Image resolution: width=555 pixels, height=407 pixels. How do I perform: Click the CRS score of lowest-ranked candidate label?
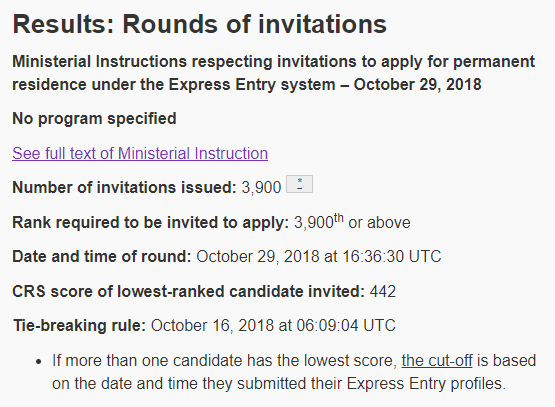(x=188, y=292)
